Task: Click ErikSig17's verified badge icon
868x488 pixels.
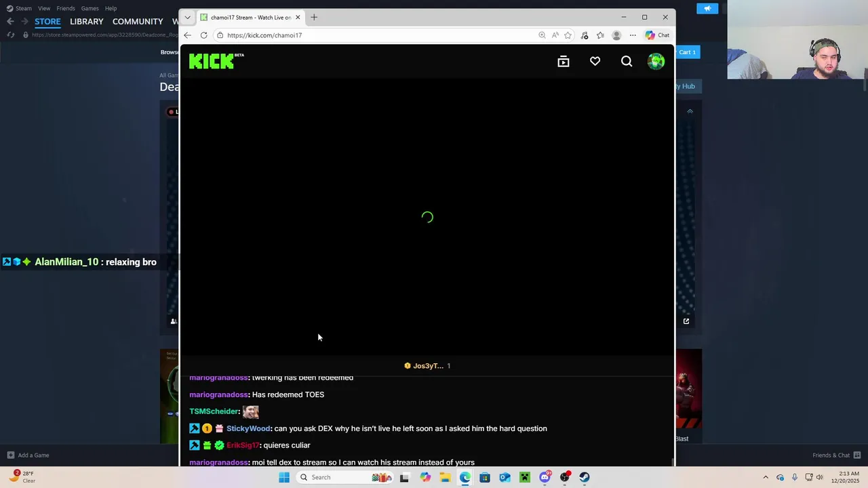Action: click(219, 445)
